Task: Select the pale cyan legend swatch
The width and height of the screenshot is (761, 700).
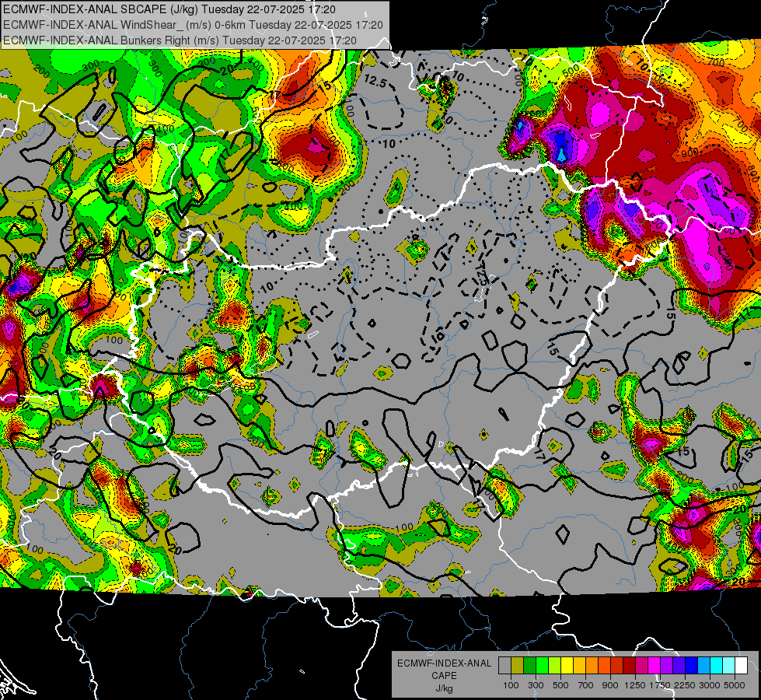Action: coord(729,666)
